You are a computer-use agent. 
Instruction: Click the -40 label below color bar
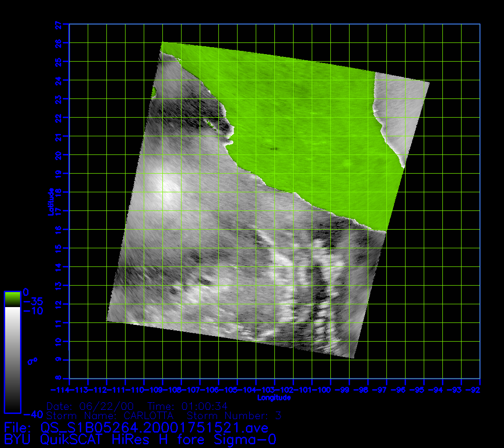[x=33, y=414]
